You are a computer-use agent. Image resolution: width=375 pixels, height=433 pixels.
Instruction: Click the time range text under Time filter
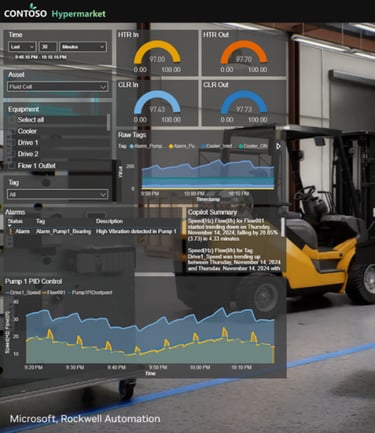tap(40, 57)
